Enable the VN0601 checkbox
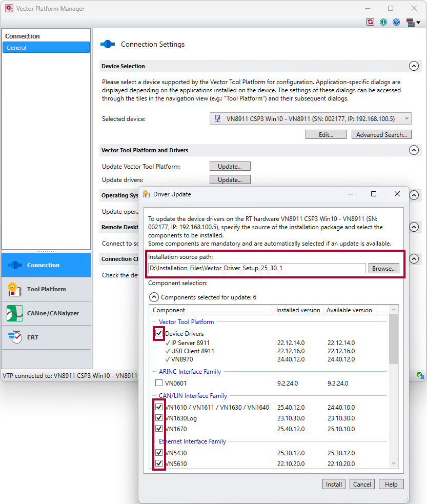 159,383
